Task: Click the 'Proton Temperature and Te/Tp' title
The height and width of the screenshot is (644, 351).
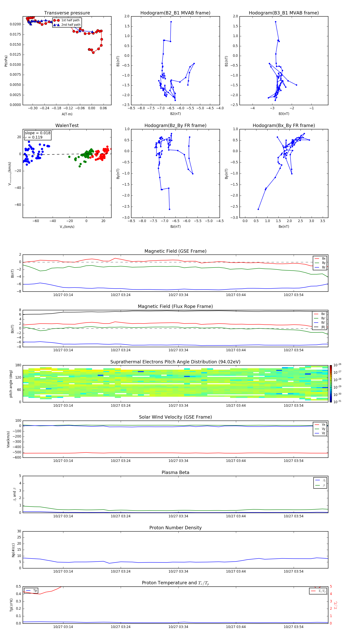Action: (x=175, y=583)
